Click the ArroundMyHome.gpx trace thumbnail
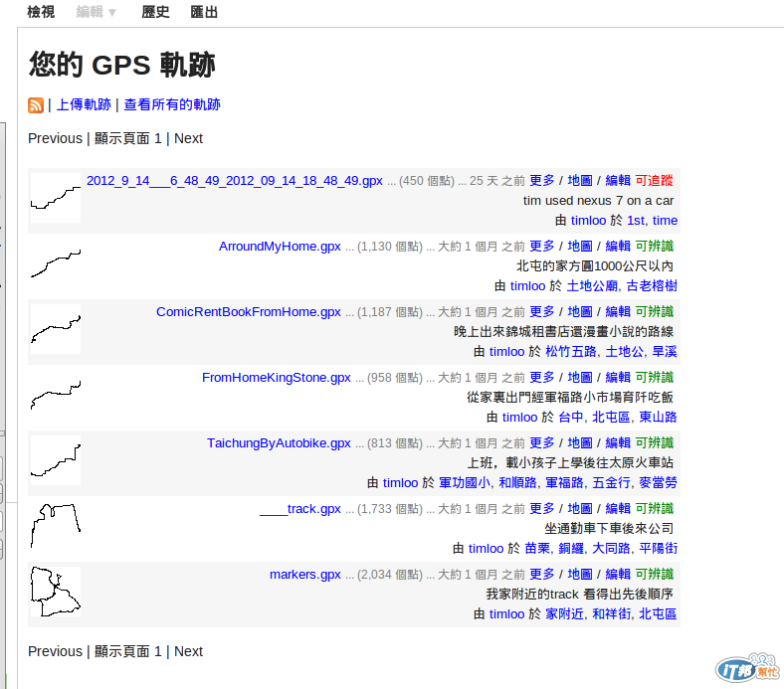The width and height of the screenshot is (784, 689). click(x=56, y=263)
